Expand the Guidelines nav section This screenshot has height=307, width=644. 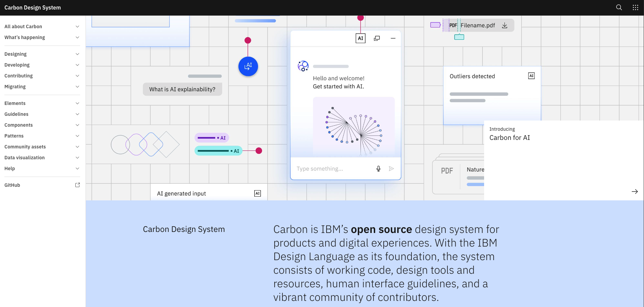pyautogui.click(x=42, y=114)
